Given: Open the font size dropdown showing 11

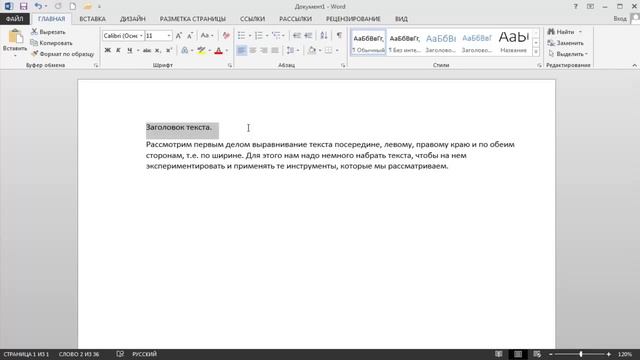Looking at the screenshot, I should [169, 36].
